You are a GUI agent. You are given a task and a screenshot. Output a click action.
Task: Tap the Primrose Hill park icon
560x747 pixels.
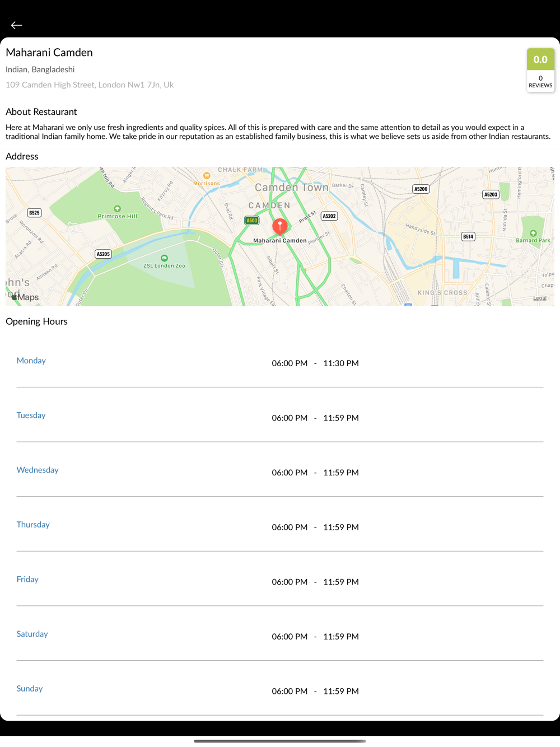click(117, 209)
